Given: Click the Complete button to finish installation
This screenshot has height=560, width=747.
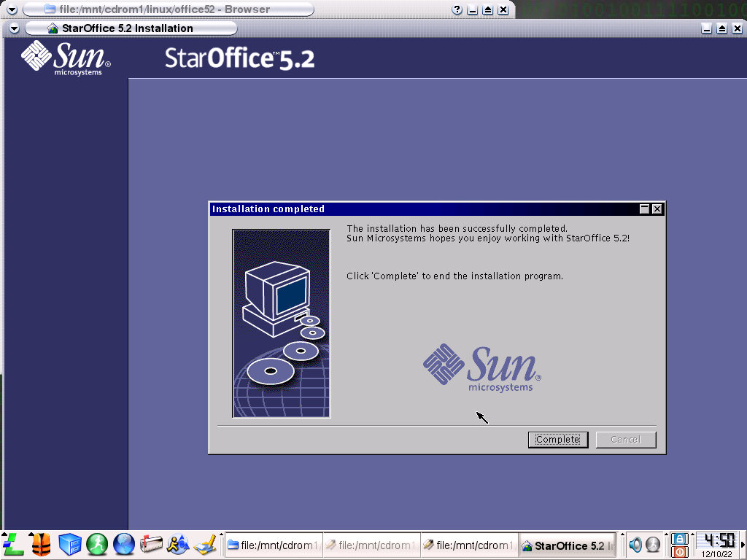Looking at the screenshot, I should pyautogui.click(x=557, y=440).
